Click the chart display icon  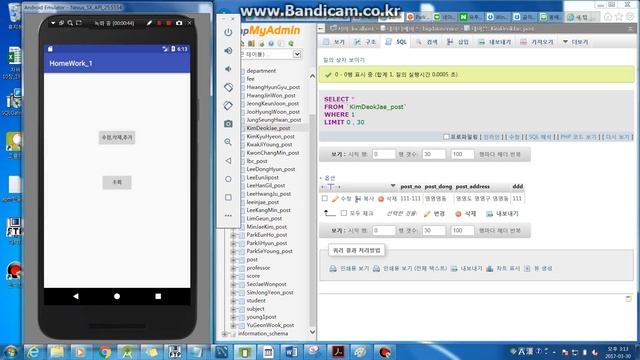(x=489, y=269)
